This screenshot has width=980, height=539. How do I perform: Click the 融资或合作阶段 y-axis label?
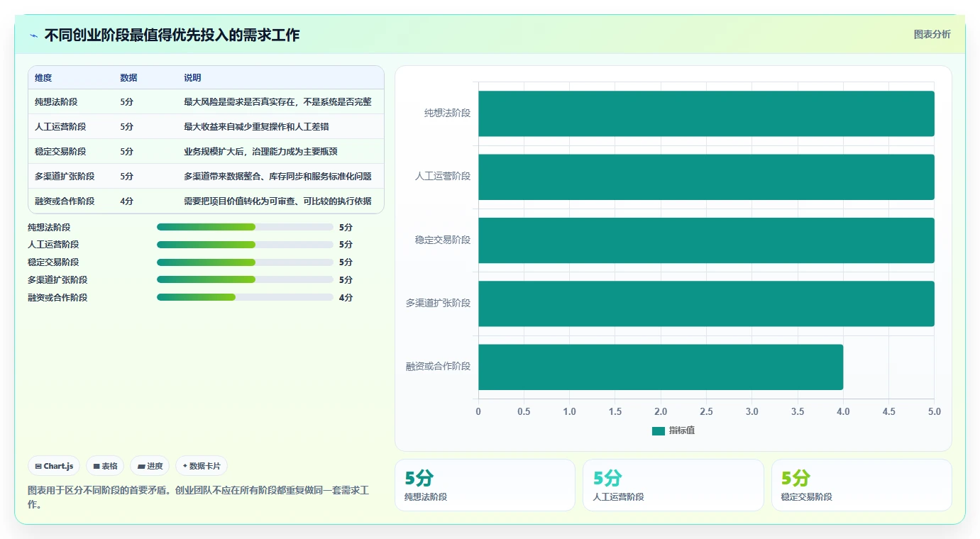pyautogui.click(x=438, y=367)
